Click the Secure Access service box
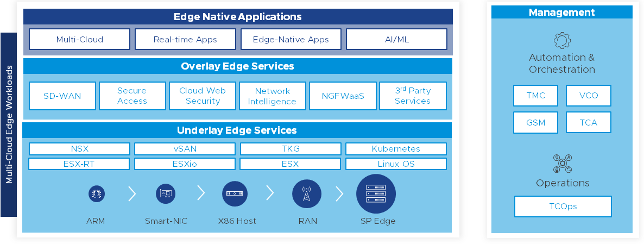Screen dimensions: 644x244 (x=132, y=96)
